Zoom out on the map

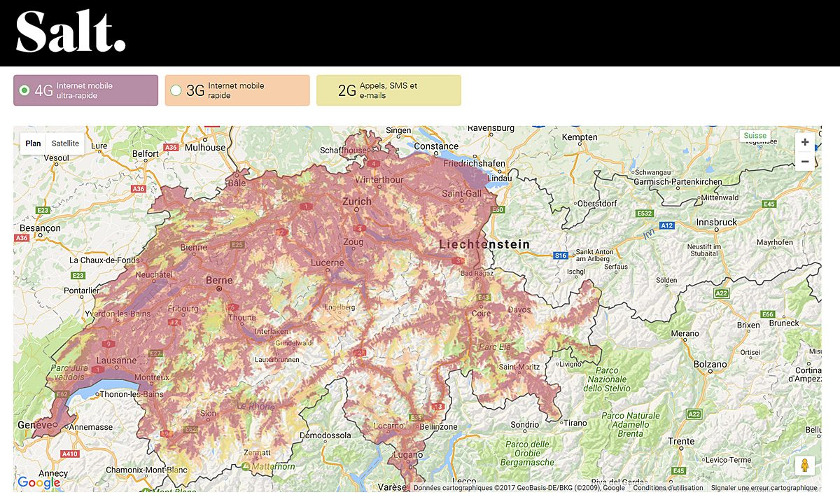coord(805,162)
